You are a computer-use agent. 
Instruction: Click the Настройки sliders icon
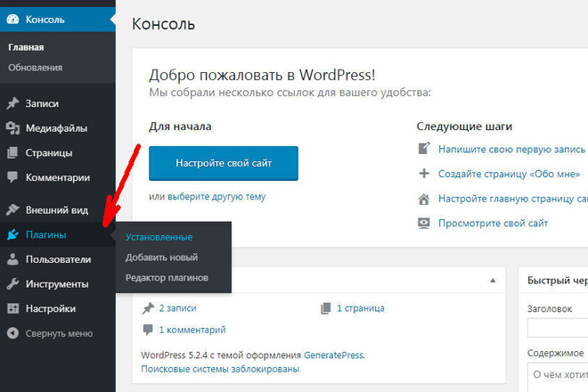[x=12, y=309]
